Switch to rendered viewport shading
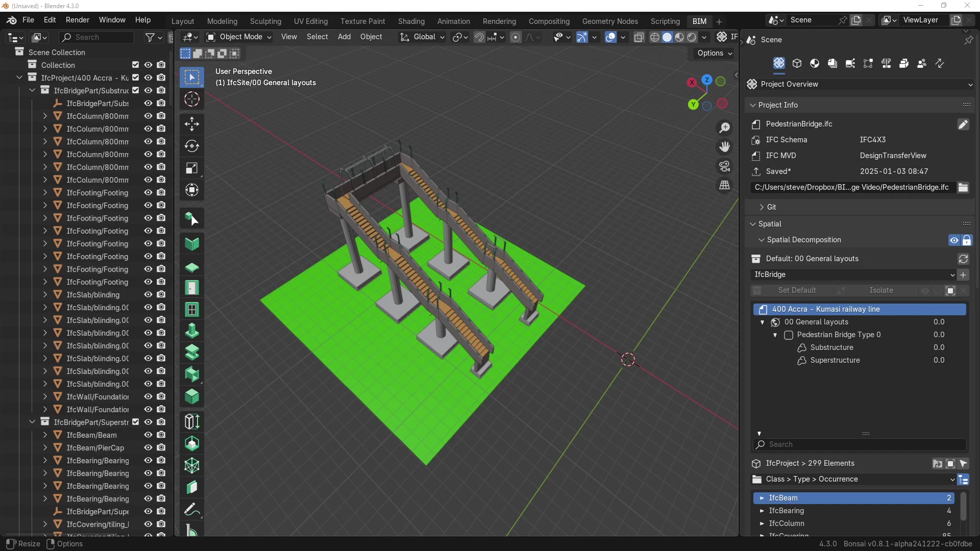The image size is (980, 551). click(692, 37)
